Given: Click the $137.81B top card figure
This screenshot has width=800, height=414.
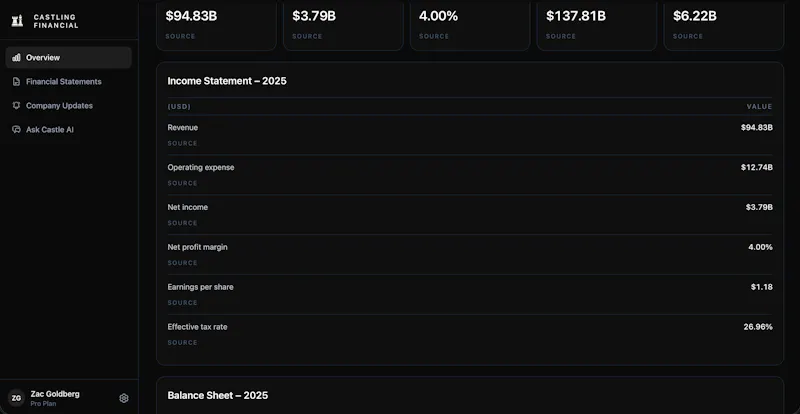Looking at the screenshot, I should (x=576, y=16).
